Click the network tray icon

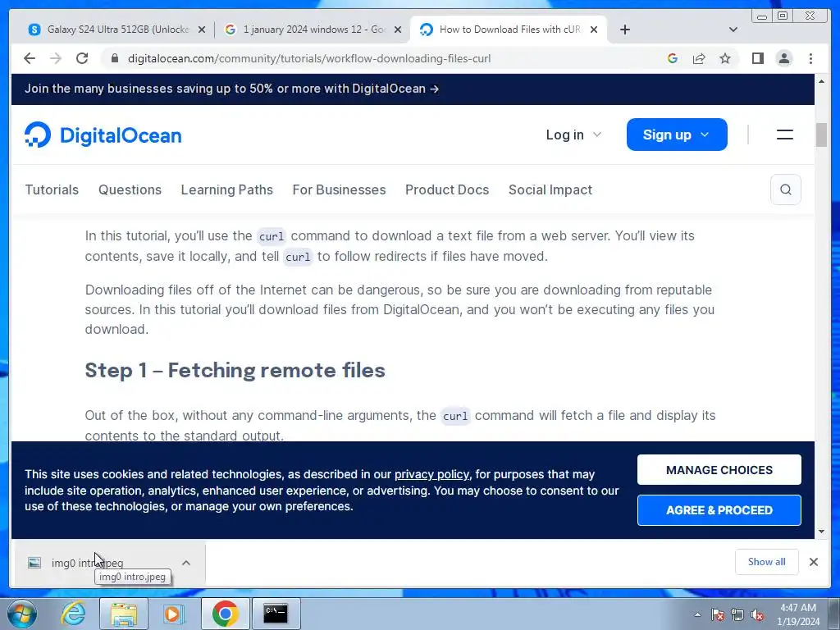coord(737,614)
